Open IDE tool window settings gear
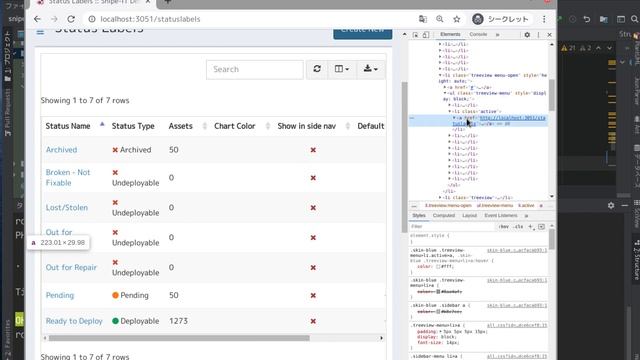Image resolution: width=640 pixels, height=360 pixels. (611, 206)
